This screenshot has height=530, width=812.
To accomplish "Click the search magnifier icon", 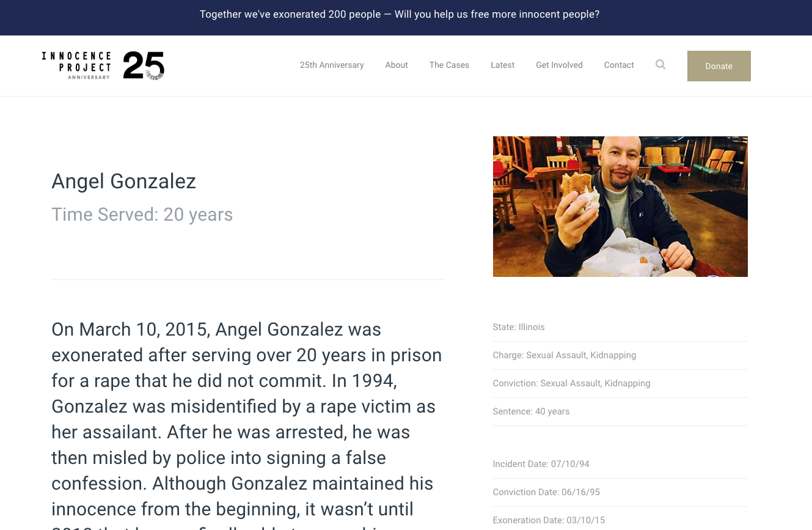I will (660, 64).
